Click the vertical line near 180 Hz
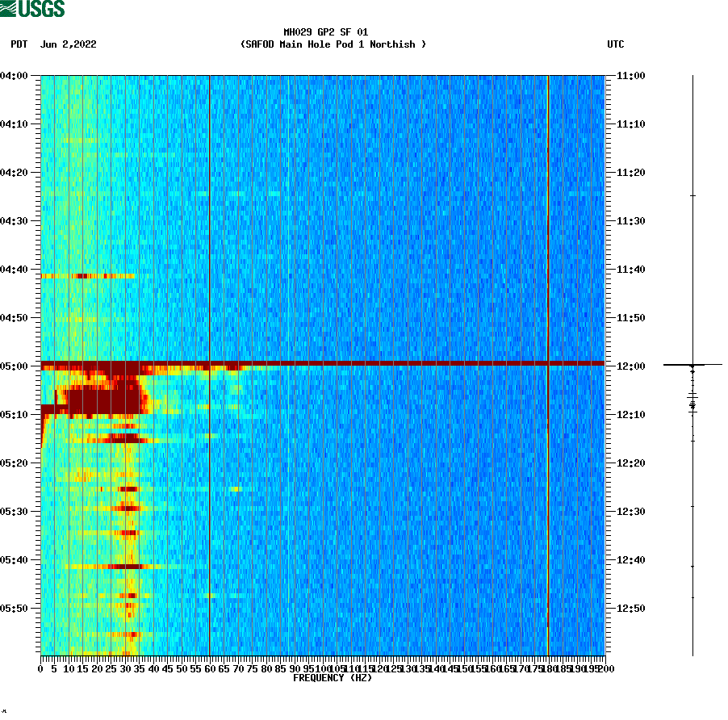Image resolution: width=728 pixels, height=720 pixels. (x=547, y=323)
